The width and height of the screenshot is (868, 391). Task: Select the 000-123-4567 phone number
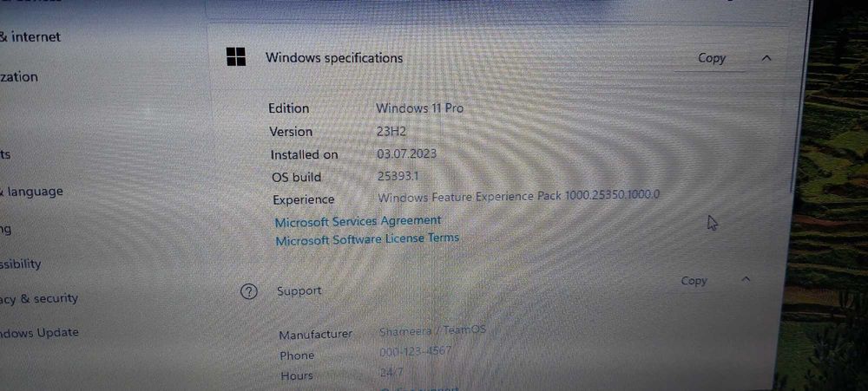(x=415, y=351)
